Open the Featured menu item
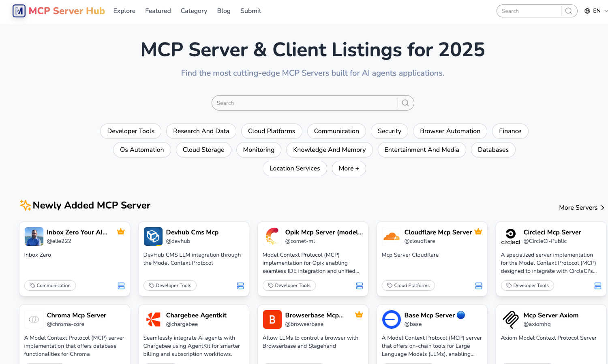Image resolution: width=608 pixels, height=364 pixels. [158, 11]
